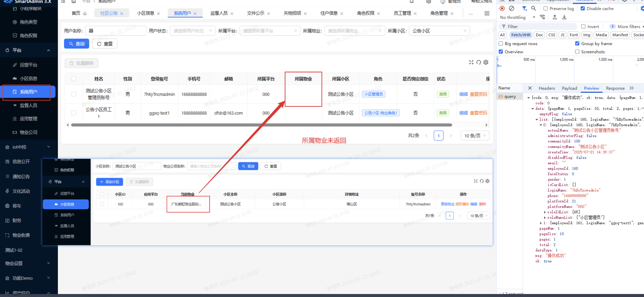Open table column settings gear icon
Screen dimensions: 644x297
(x=486, y=62)
